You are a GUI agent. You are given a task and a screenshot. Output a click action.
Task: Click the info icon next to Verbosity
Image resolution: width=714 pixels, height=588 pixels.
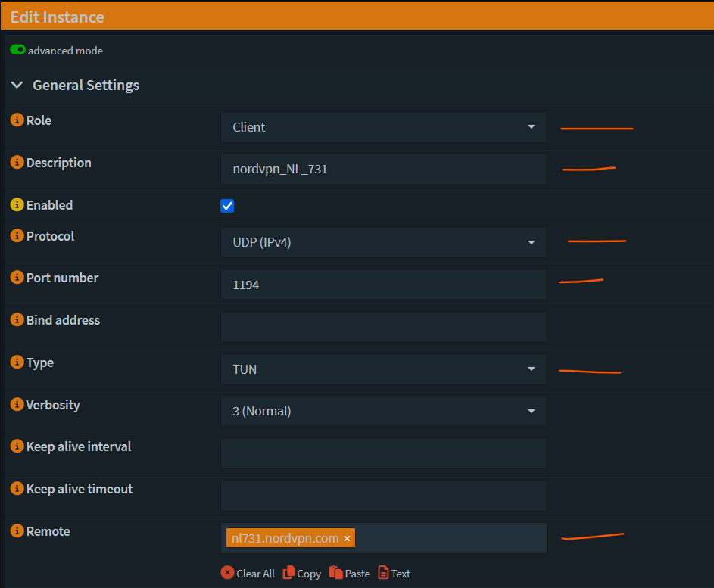pos(17,405)
